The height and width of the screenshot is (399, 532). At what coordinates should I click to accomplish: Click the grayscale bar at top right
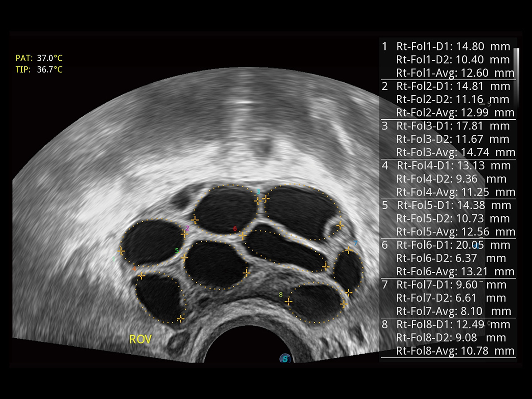(516, 62)
